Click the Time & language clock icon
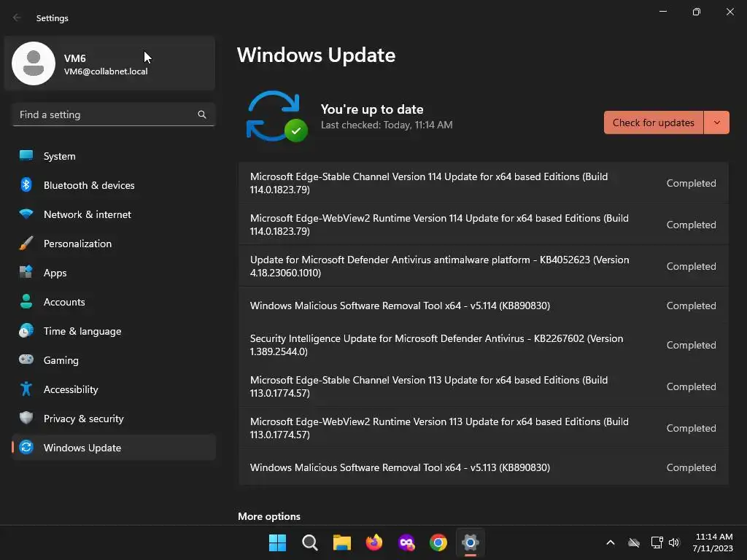Viewport: 747px width, 560px height. (x=26, y=330)
